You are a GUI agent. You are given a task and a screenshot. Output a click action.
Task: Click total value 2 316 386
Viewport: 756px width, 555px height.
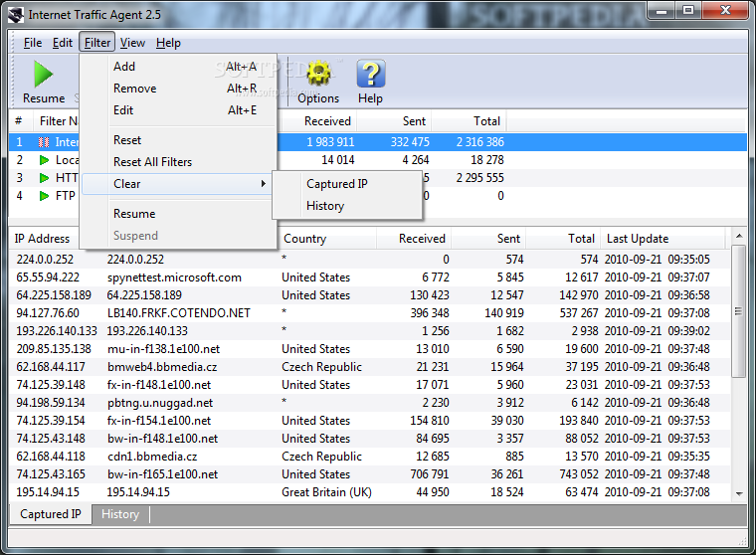coord(480,142)
